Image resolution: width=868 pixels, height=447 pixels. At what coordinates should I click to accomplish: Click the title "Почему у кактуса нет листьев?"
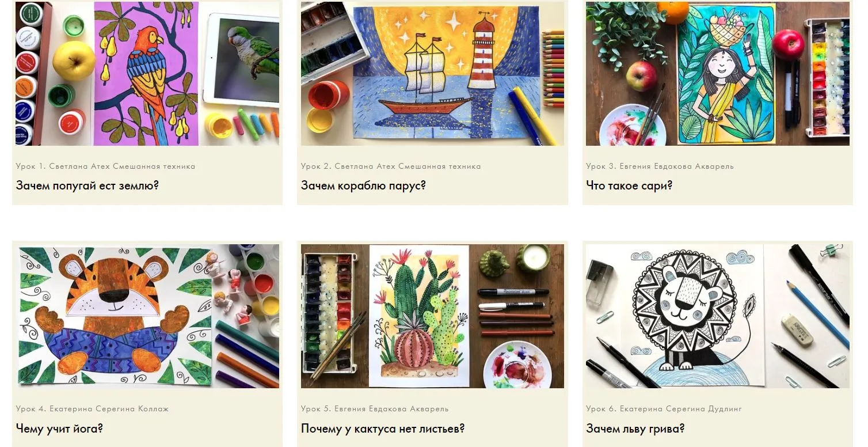383,429
